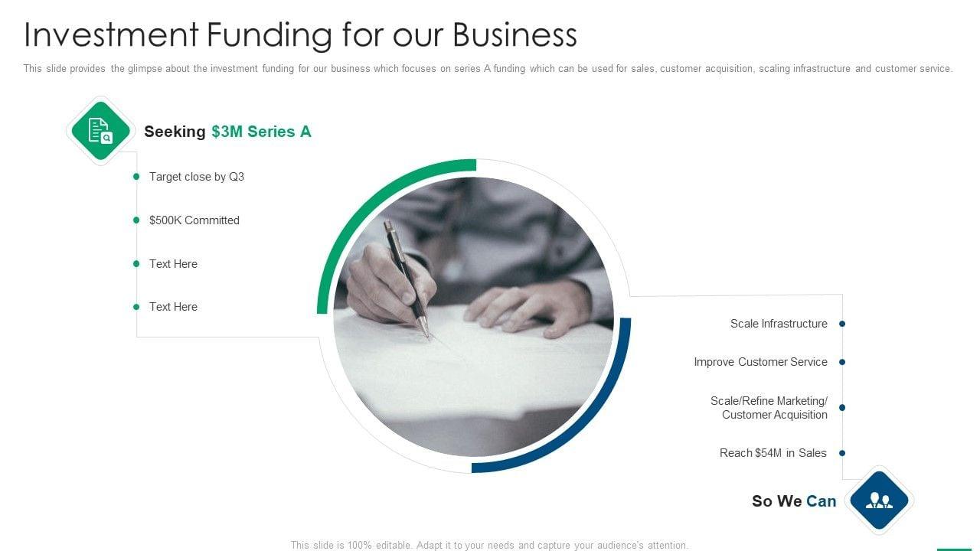
Task: Click the 'Reach $54M in Sales' text
Action: (x=773, y=453)
